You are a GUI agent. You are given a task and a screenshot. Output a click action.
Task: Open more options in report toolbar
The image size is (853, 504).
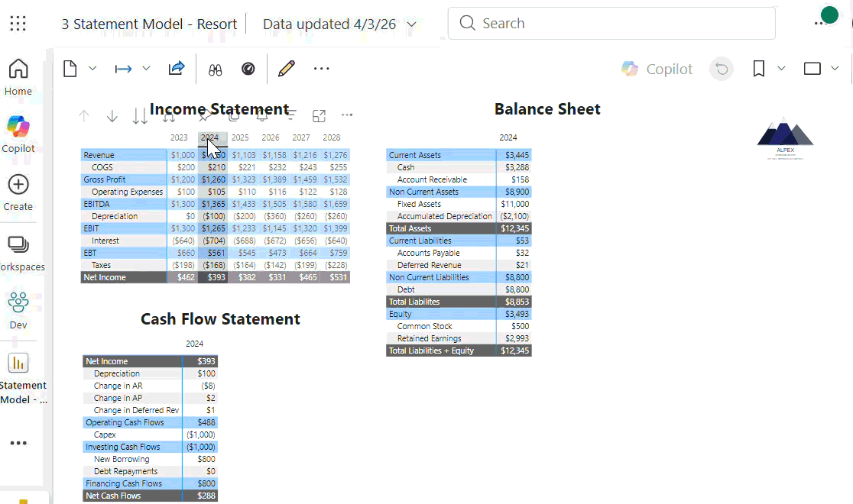[322, 69]
